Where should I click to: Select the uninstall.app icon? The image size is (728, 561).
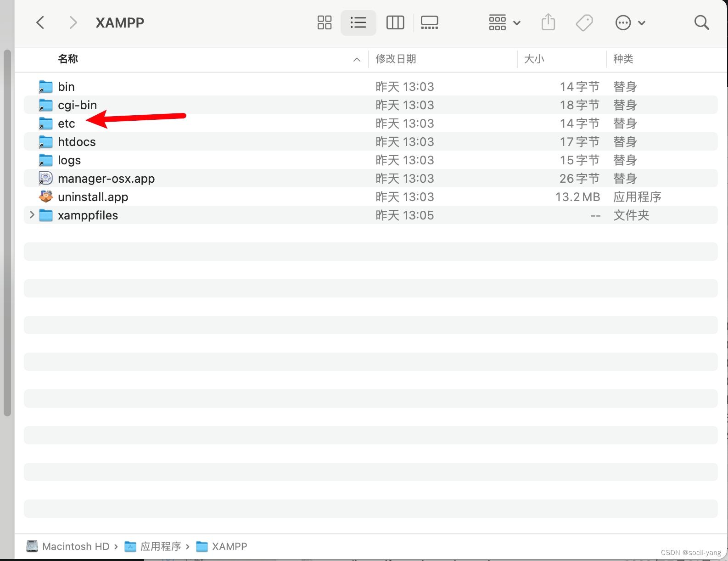pyautogui.click(x=46, y=196)
